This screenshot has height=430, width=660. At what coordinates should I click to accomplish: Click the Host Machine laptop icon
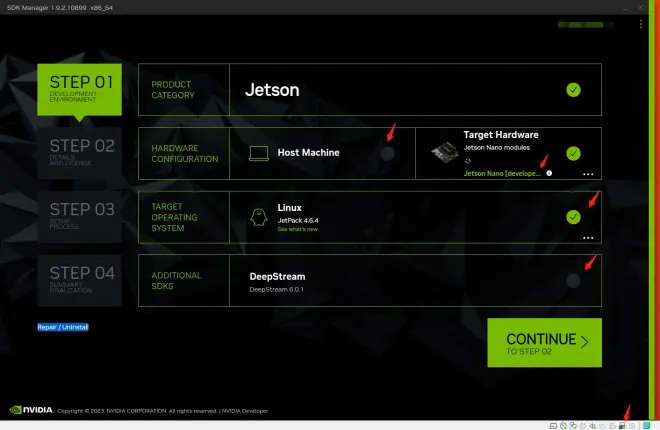[x=259, y=153]
